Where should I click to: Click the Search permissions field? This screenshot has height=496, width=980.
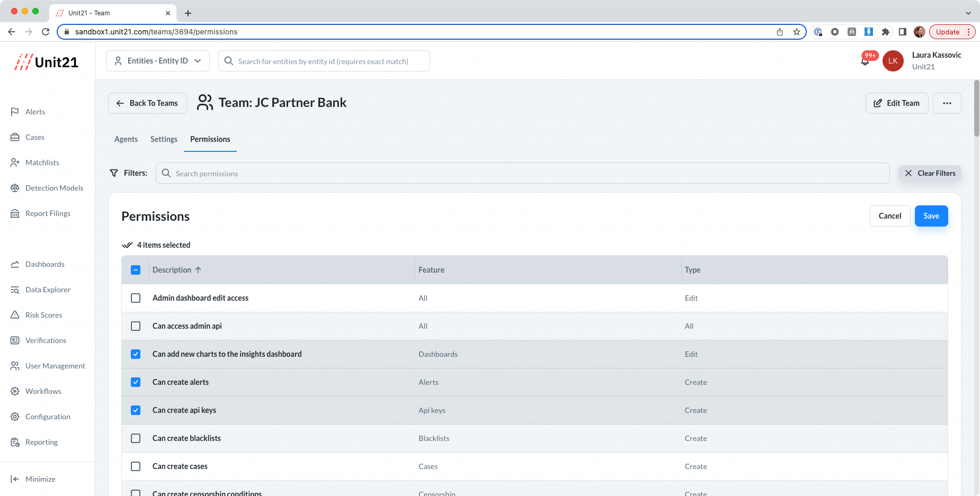point(522,173)
